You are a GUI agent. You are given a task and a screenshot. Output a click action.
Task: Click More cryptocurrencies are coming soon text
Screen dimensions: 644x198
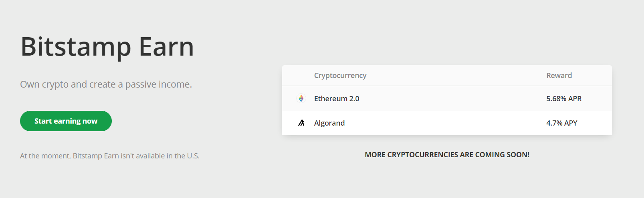(447, 154)
